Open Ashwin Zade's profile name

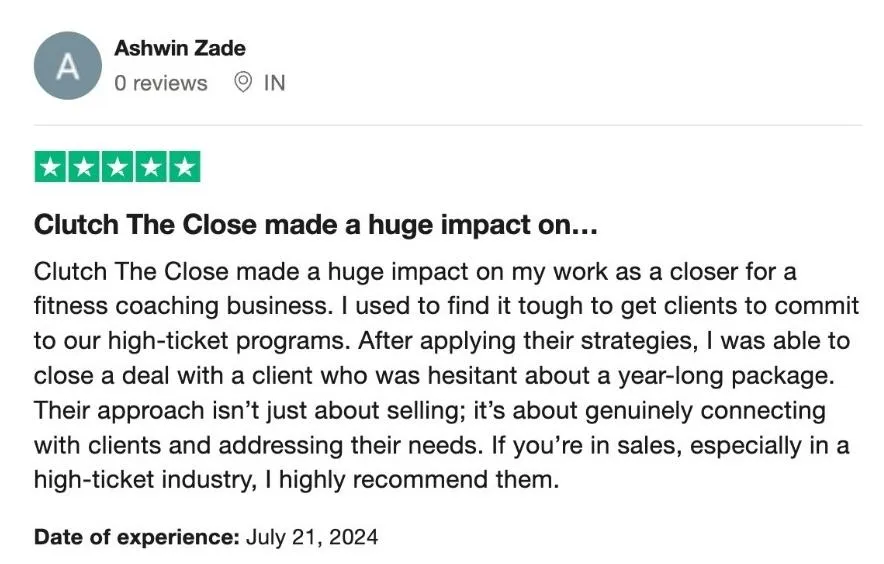(x=179, y=47)
